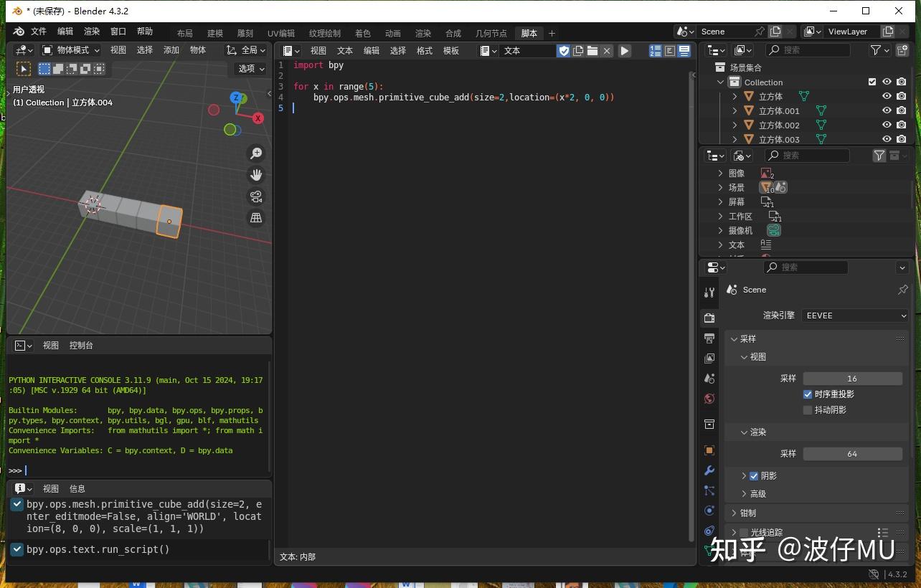Click the 选项 button in the viewport
The image size is (921, 588).
point(249,69)
